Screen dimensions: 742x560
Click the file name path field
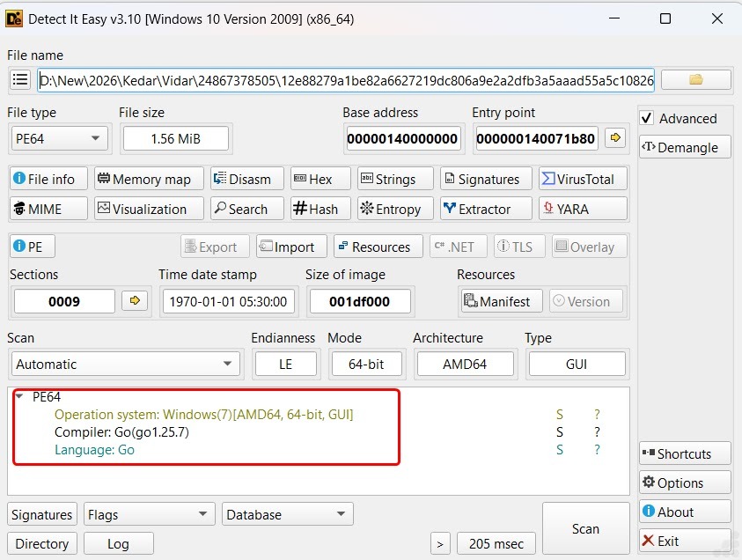pyautogui.click(x=346, y=80)
